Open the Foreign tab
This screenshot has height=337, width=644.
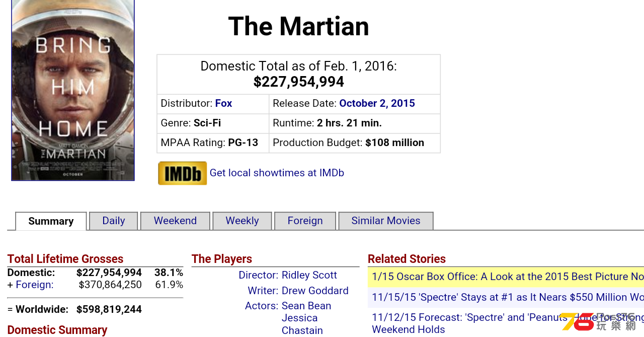tap(305, 221)
